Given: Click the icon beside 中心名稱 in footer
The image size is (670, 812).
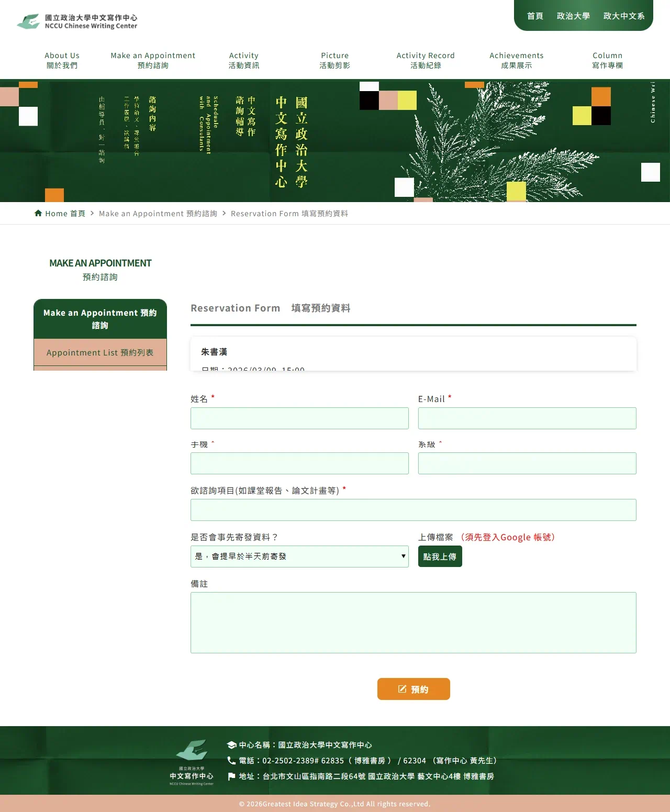Looking at the screenshot, I should pos(230,744).
